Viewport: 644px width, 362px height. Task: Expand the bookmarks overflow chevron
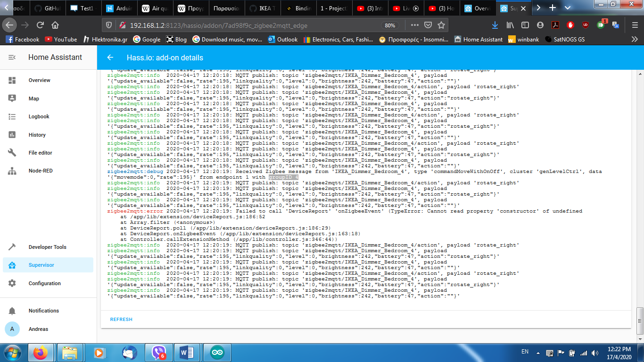pos(635,39)
